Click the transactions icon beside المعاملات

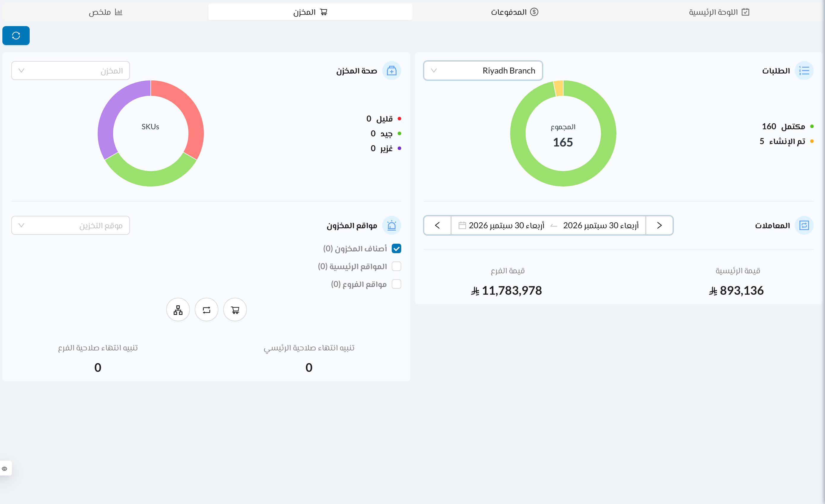pos(804,225)
